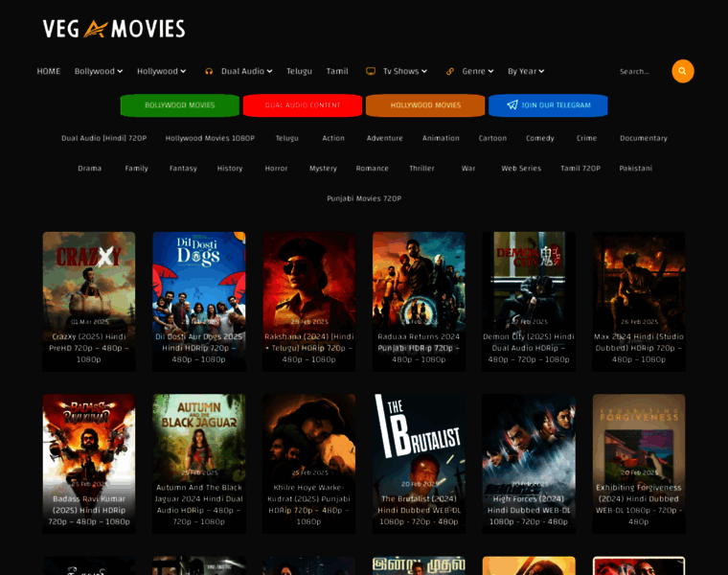Open the Rakshana (2024) movie poster
The width and height of the screenshot is (728, 575).
point(309,302)
